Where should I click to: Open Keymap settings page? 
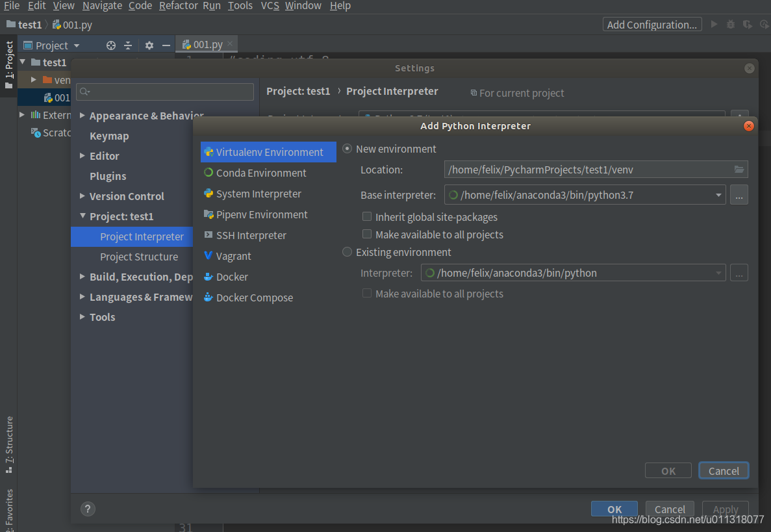click(109, 136)
